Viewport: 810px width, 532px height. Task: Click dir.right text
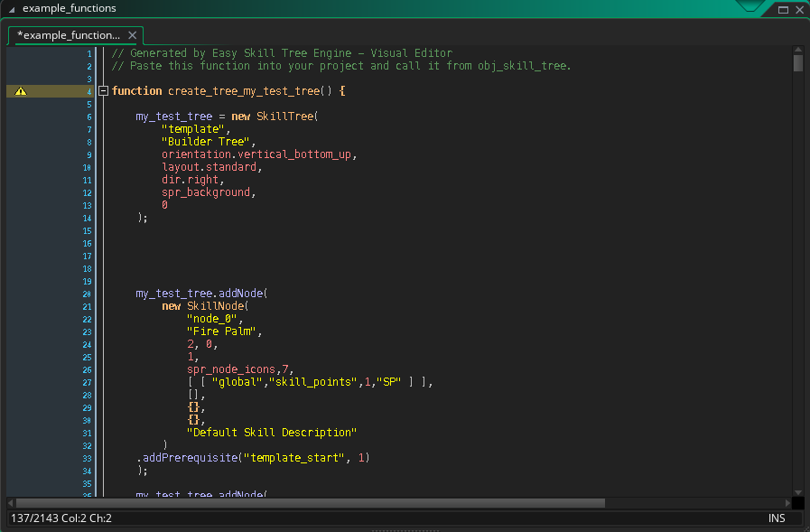pyautogui.click(x=191, y=180)
